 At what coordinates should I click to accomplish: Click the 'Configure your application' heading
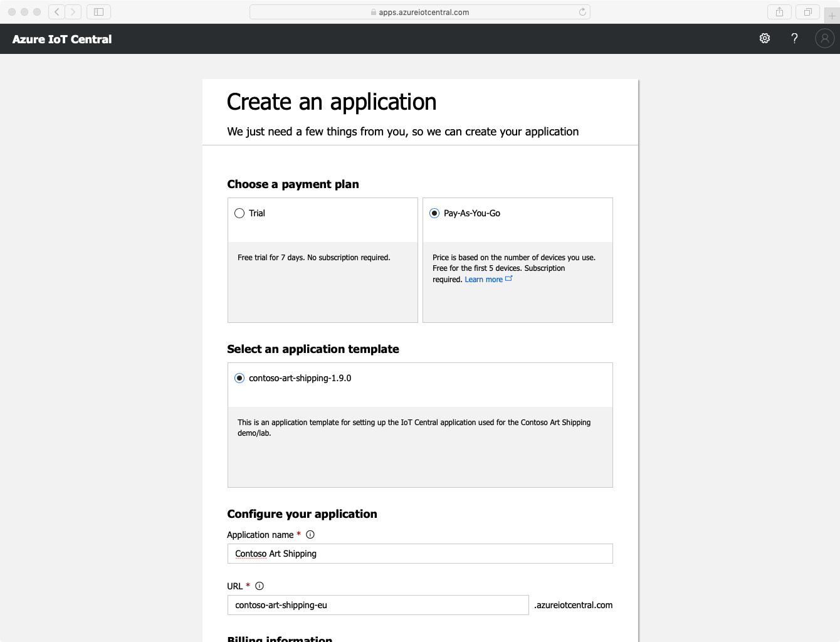[302, 514]
